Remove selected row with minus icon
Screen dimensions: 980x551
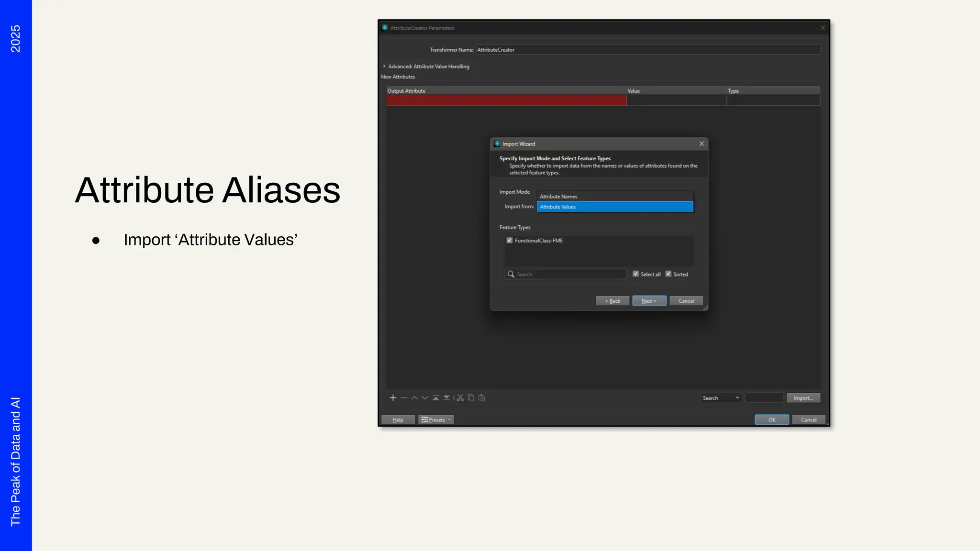click(x=404, y=398)
